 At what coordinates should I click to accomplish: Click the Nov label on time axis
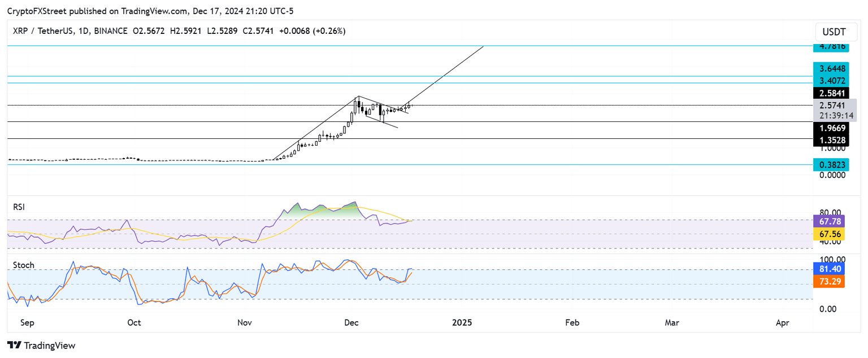245,323
